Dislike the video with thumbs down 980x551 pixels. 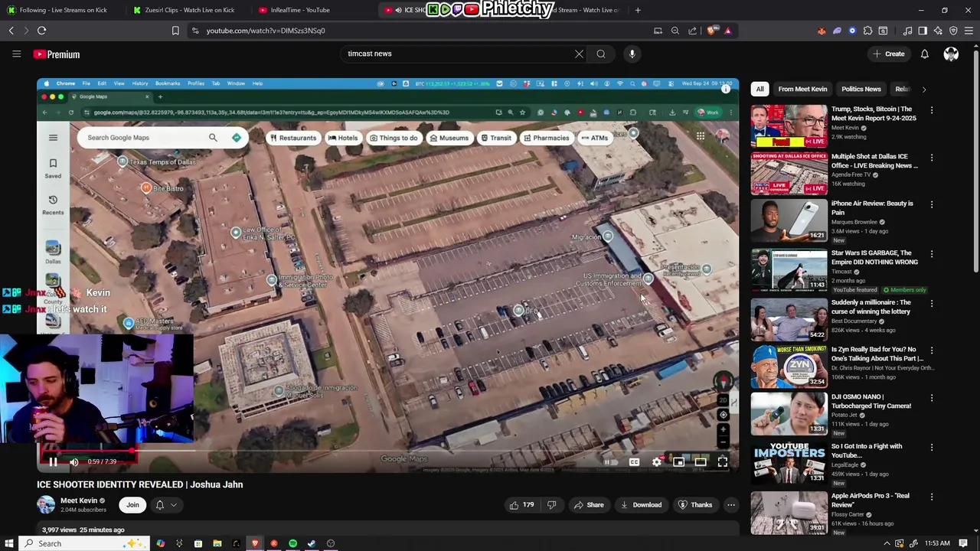tap(551, 505)
